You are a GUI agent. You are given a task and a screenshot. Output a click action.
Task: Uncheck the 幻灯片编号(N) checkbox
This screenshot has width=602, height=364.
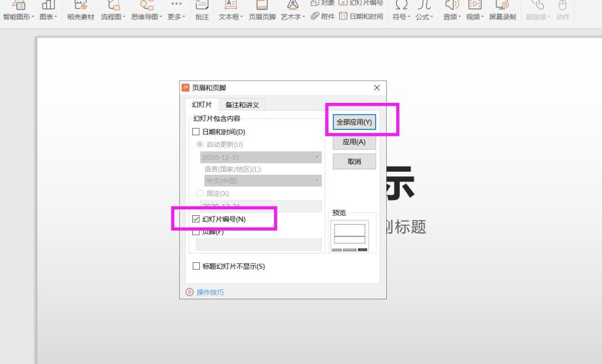coord(196,219)
